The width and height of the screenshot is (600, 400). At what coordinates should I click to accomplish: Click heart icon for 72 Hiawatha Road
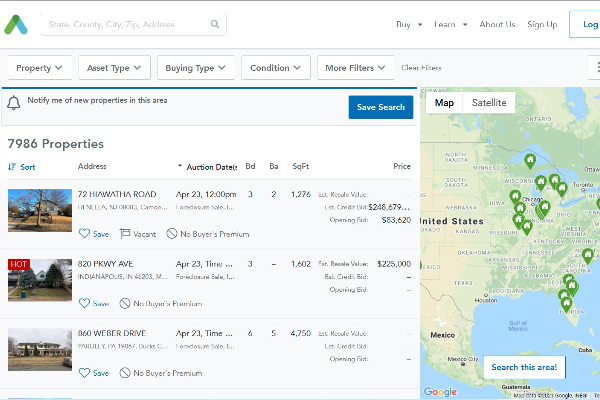[84, 233]
